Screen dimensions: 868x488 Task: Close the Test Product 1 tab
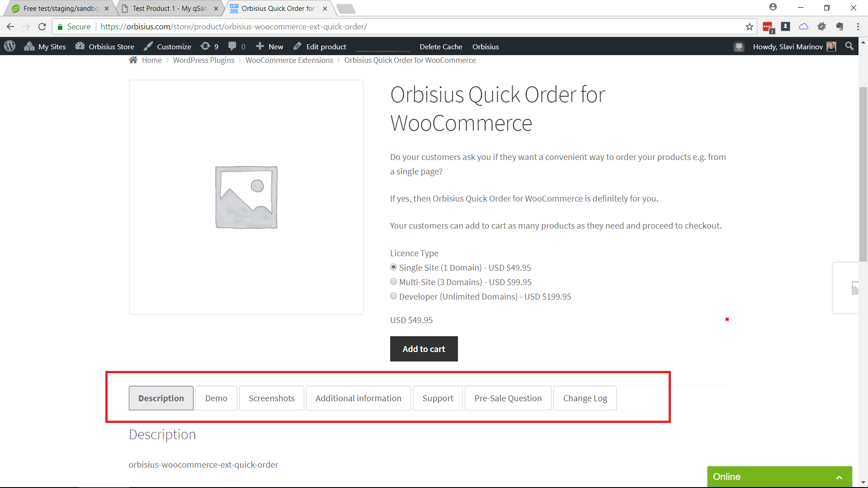pos(216,9)
